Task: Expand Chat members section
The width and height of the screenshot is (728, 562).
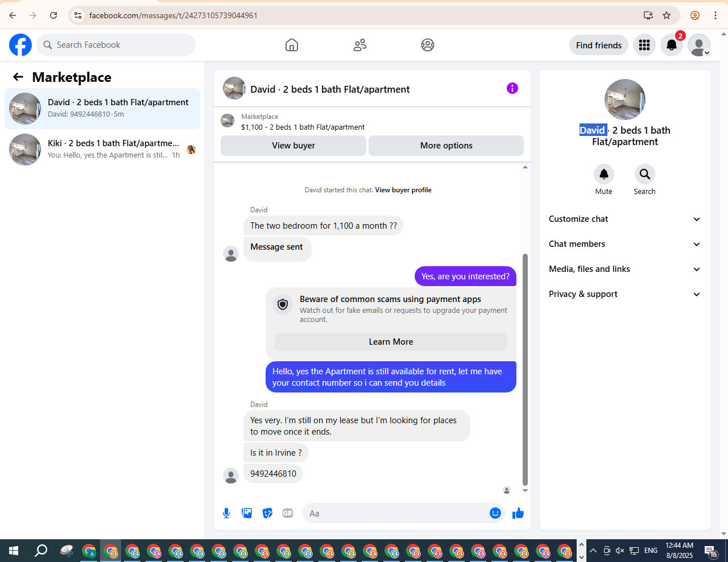Action: tap(624, 244)
